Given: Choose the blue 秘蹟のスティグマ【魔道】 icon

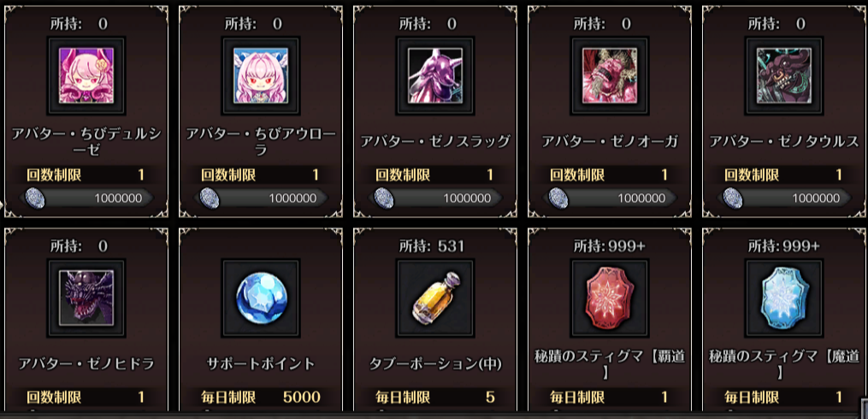Looking at the screenshot, I should pos(784,298).
